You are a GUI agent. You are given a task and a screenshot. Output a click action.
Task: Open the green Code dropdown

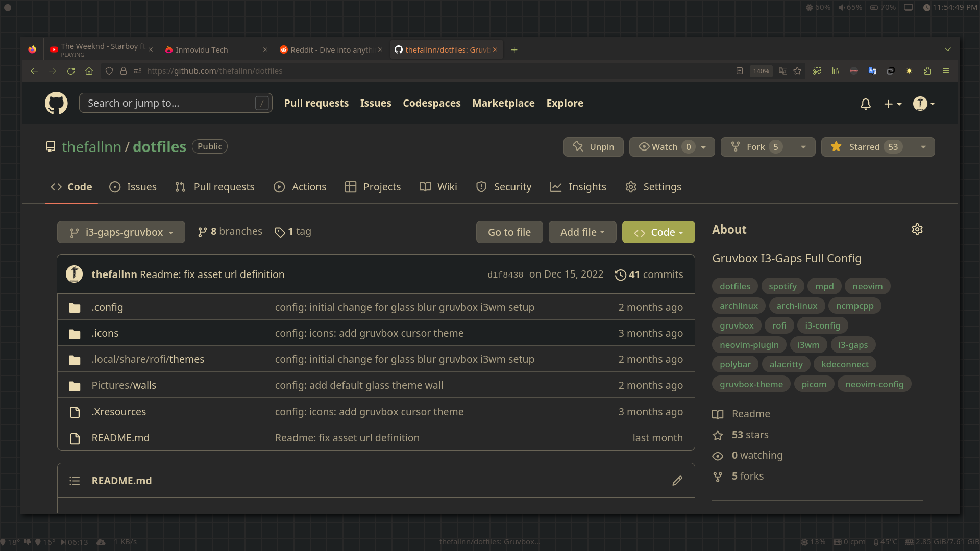658,232
